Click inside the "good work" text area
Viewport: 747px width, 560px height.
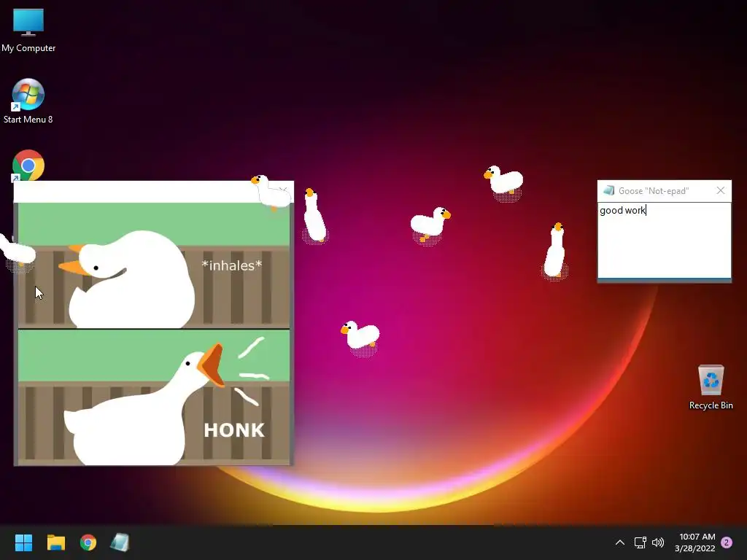[x=664, y=241]
